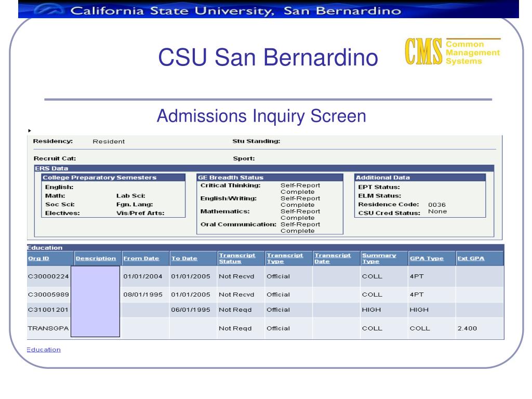Screen dimensions: 532x399
Task: Click the From Date column header
Action: 141,259
